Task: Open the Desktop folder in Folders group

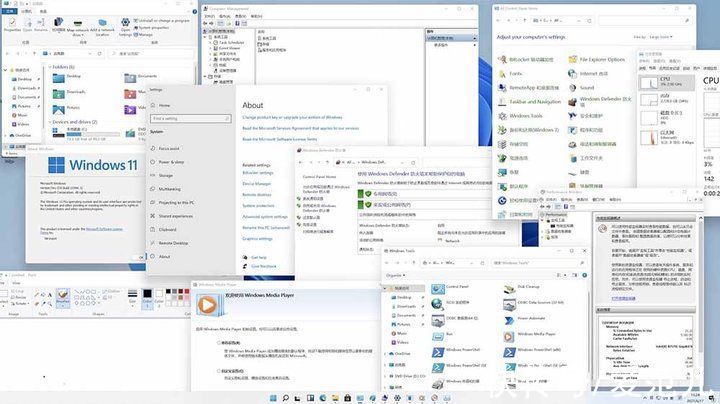Action: pyautogui.click(x=59, y=79)
